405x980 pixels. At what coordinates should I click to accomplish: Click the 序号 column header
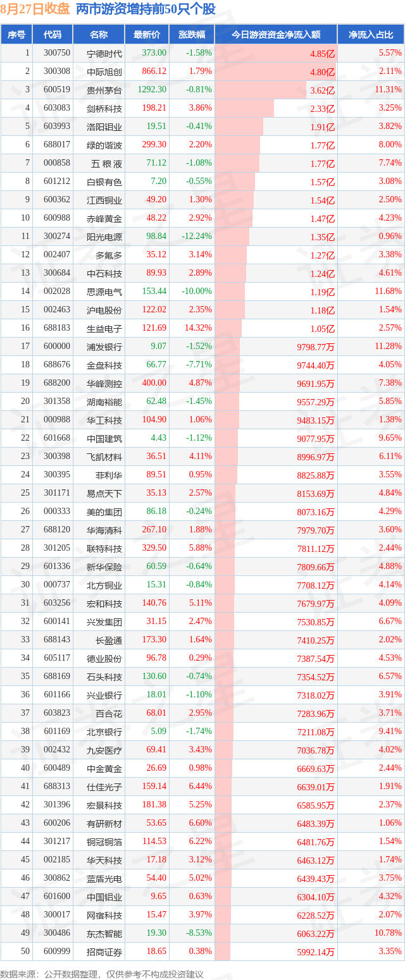point(16,35)
